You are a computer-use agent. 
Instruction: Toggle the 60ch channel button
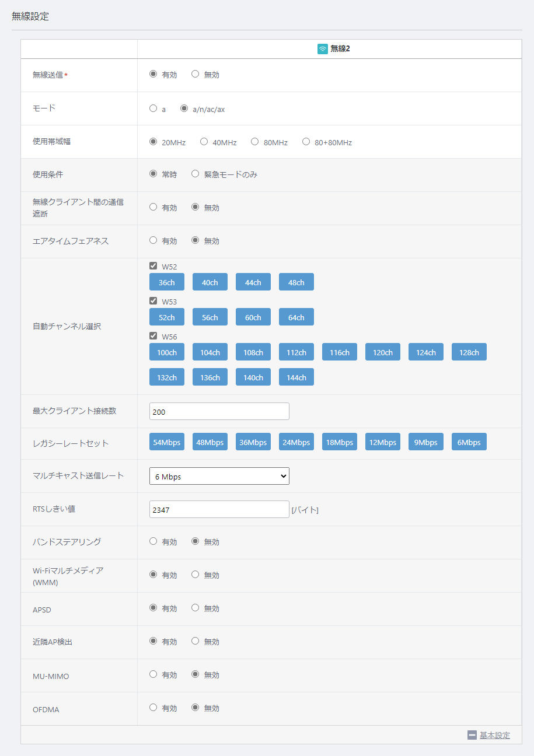point(253,317)
